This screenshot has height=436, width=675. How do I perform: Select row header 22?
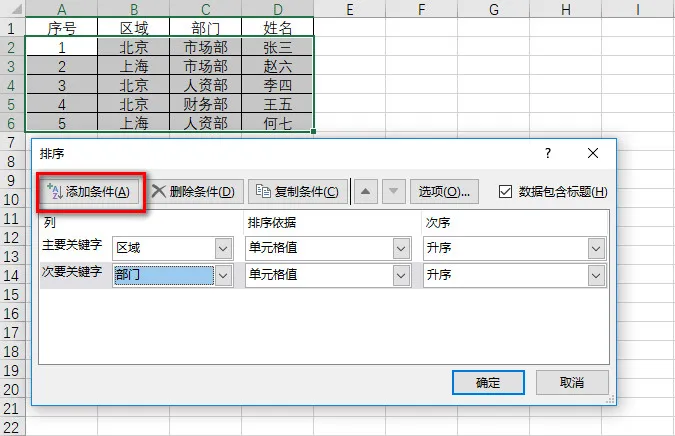click(11, 428)
